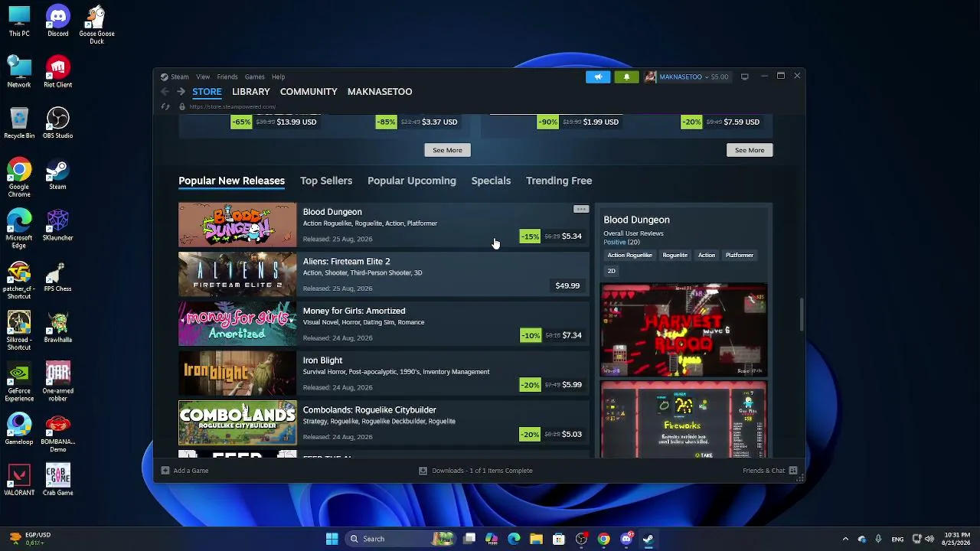Show hidden system tray icons
Image resolution: width=980 pixels, height=551 pixels.
click(845, 539)
